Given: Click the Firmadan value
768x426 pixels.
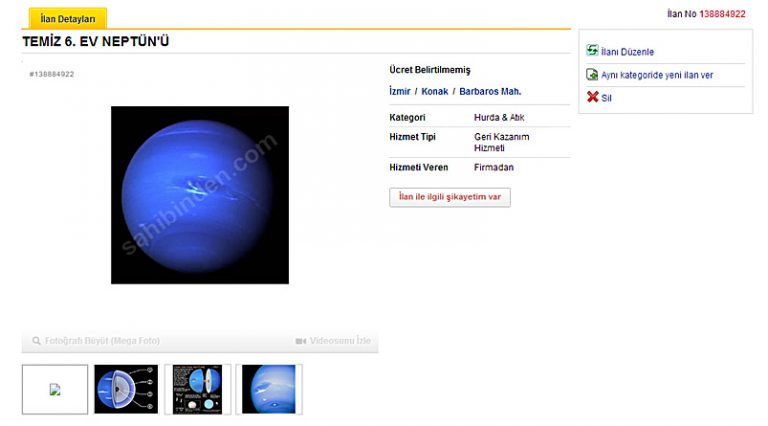Looking at the screenshot, I should [494, 167].
